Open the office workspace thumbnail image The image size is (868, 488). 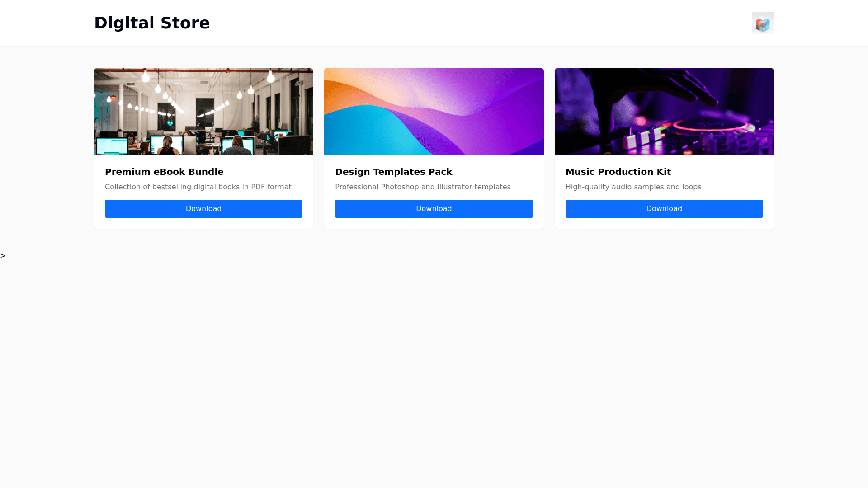203,111
